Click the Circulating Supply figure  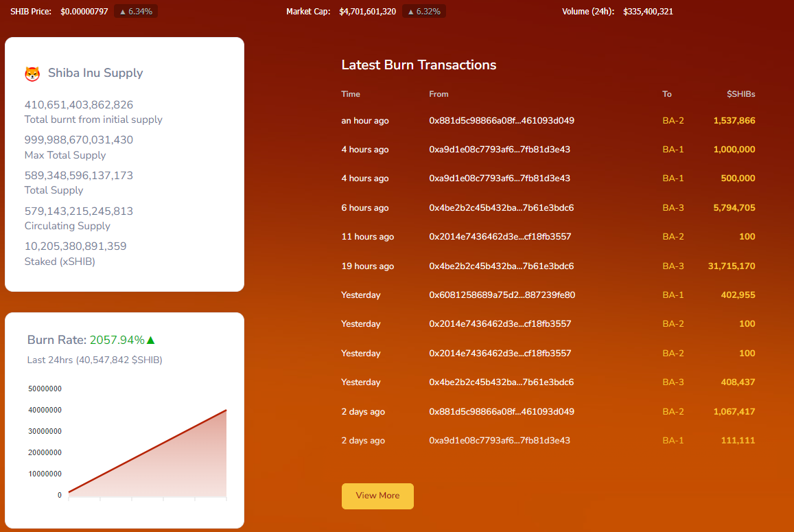click(x=78, y=211)
